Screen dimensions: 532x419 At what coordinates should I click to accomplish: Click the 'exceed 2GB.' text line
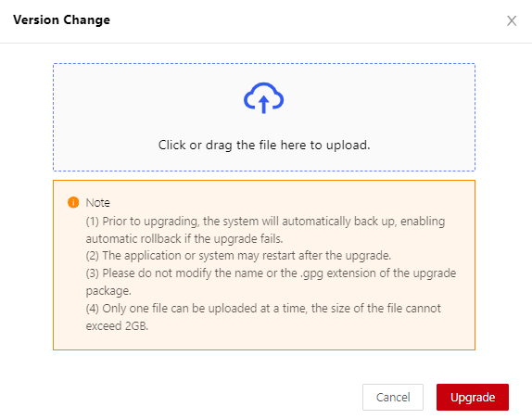117,326
